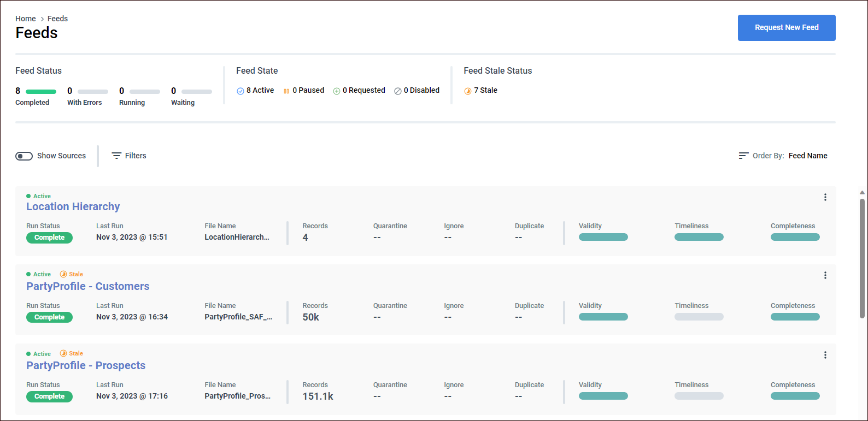This screenshot has height=421, width=868.
Task: Open kebab menu for PartyProfile - Prospects feed
Action: click(825, 355)
